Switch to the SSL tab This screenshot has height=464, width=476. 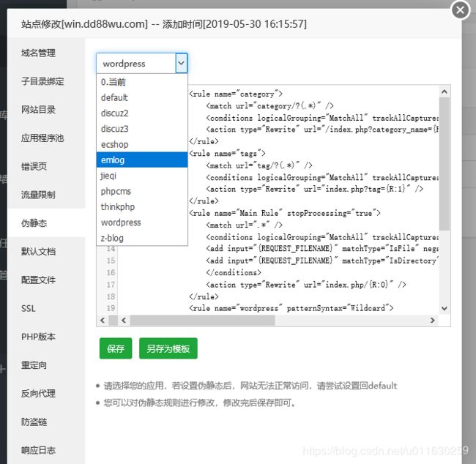[46, 308]
